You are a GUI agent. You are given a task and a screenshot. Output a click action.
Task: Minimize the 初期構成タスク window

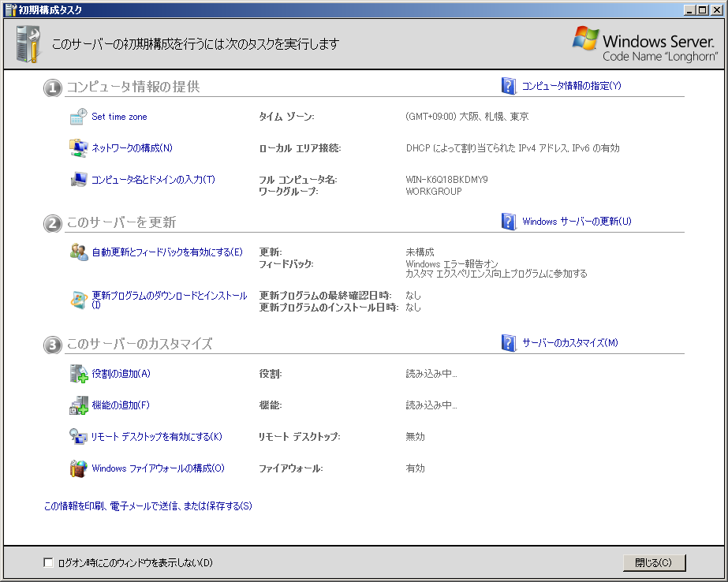coord(690,9)
